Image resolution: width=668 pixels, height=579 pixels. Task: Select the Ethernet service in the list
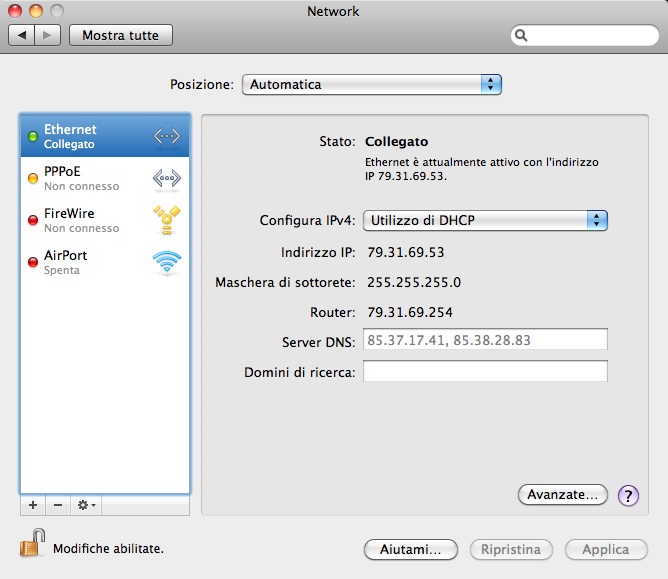pos(105,136)
